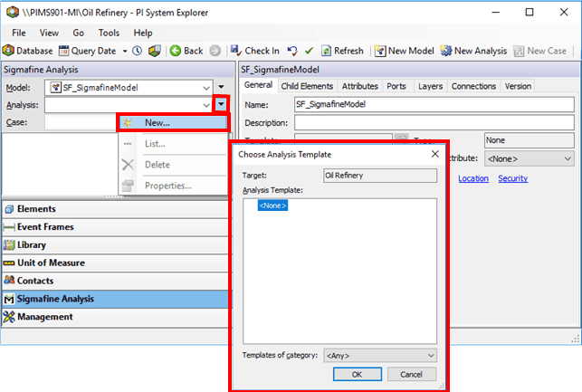The width and height of the screenshot is (582, 392).
Task: Go Back using the green arrow button
Action: [x=186, y=51]
